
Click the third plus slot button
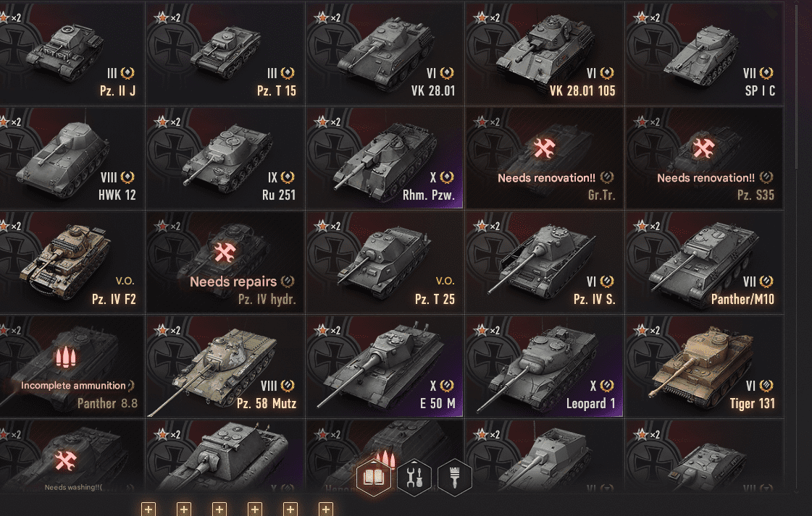(x=219, y=509)
